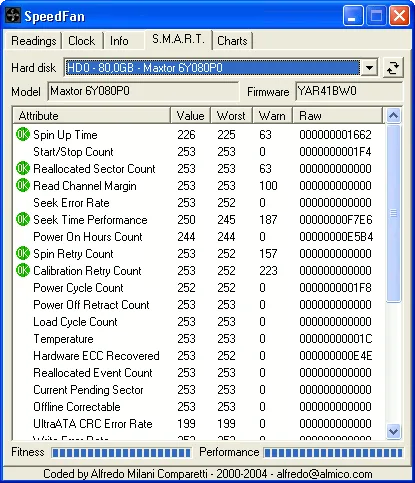The image size is (415, 483).
Task: Select the HD0 Maxtor 6Y080P0 combo box
Action: pyautogui.click(x=221, y=68)
